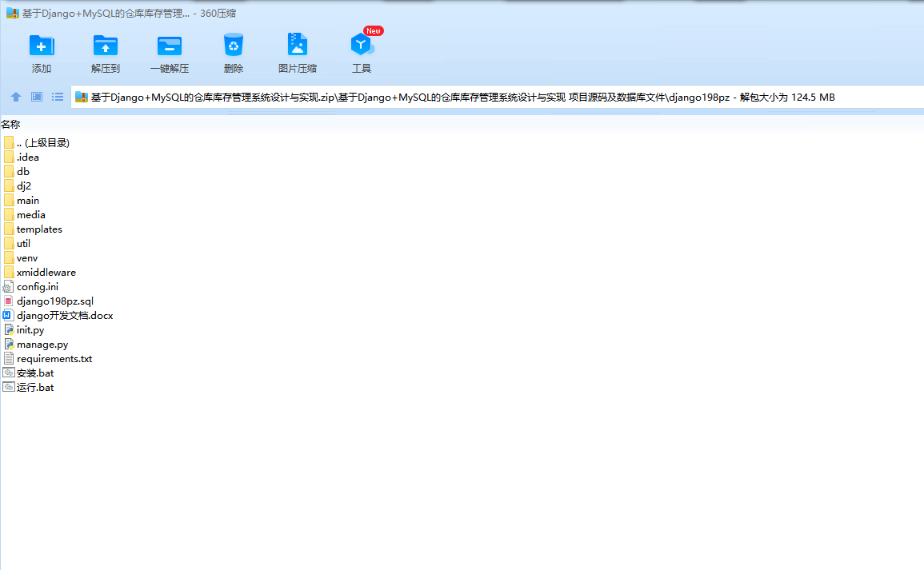Click the batch icon of 安装.bat
The height and width of the screenshot is (570, 924).
[8, 373]
